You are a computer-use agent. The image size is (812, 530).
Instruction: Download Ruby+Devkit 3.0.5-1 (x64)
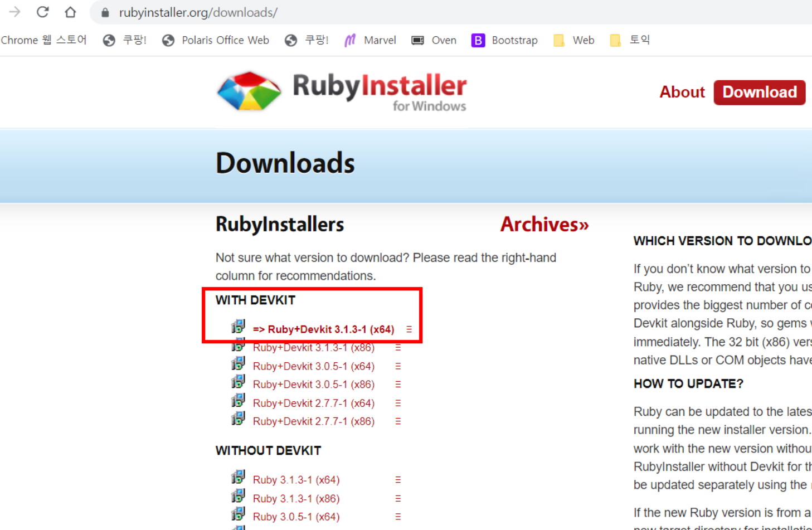pos(314,366)
